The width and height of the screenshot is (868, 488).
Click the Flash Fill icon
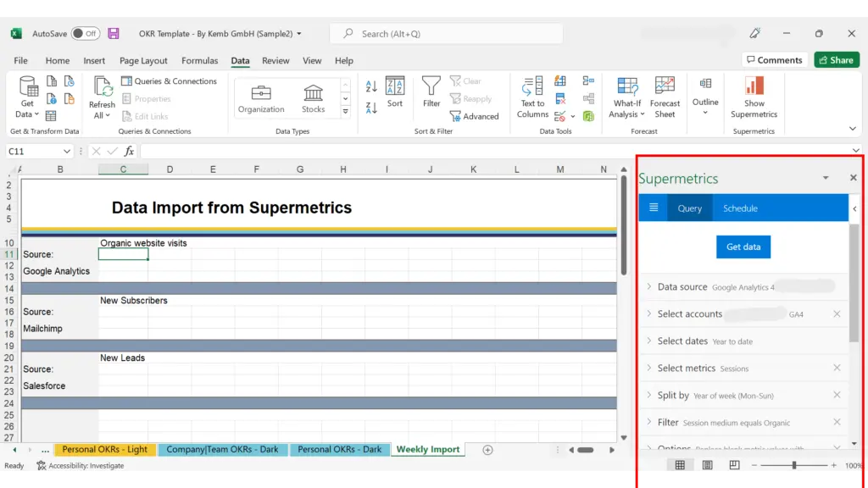pyautogui.click(x=560, y=81)
